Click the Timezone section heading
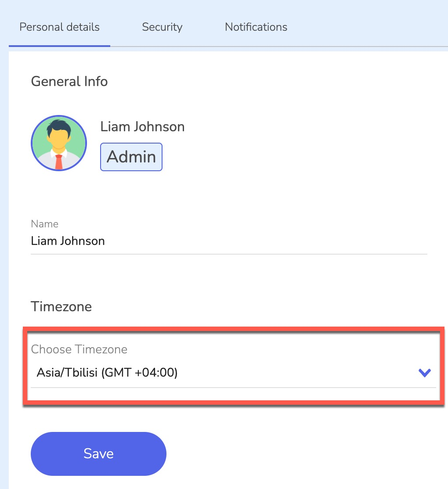The height and width of the screenshot is (489, 448). coord(61,306)
